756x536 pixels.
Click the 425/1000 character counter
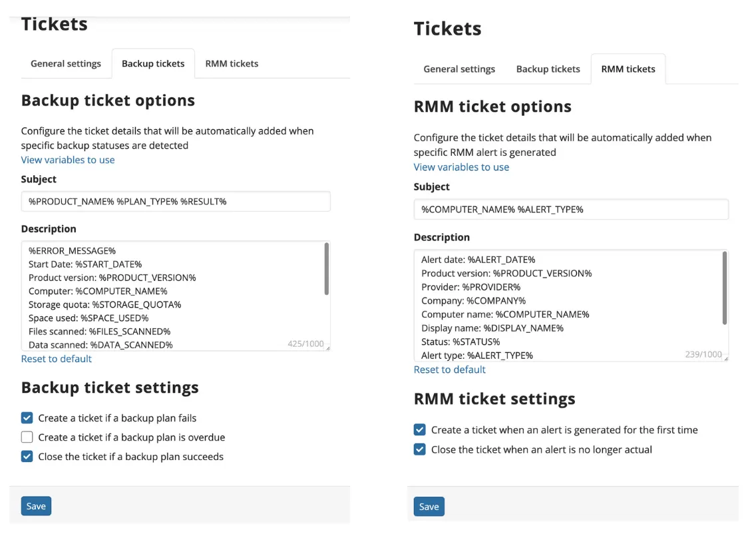(x=305, y=344)
